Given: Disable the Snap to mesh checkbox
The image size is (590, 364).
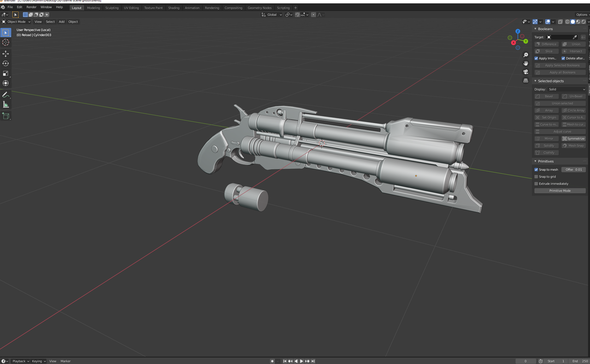Looking at the screenshot, I should pos(537,170).
